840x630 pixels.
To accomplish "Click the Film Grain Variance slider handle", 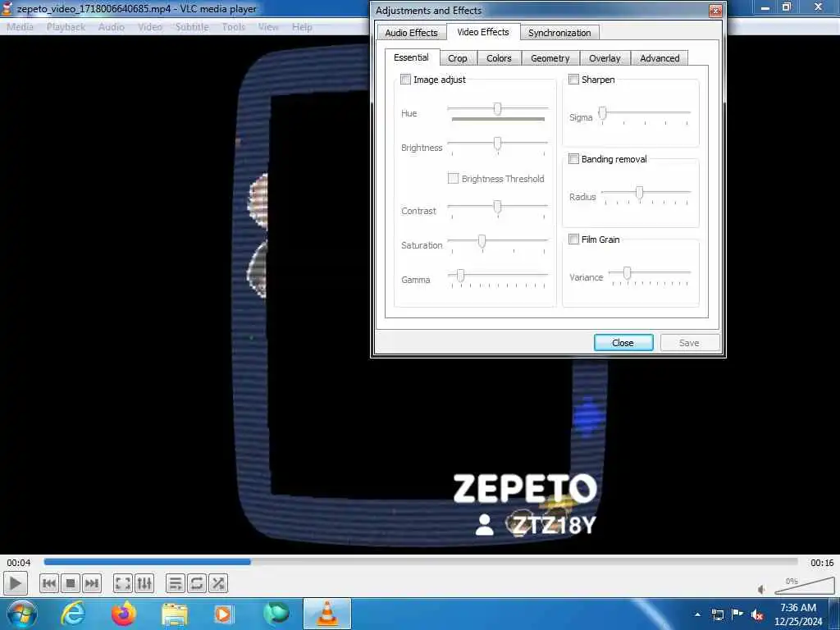I will tap(627, 273).
